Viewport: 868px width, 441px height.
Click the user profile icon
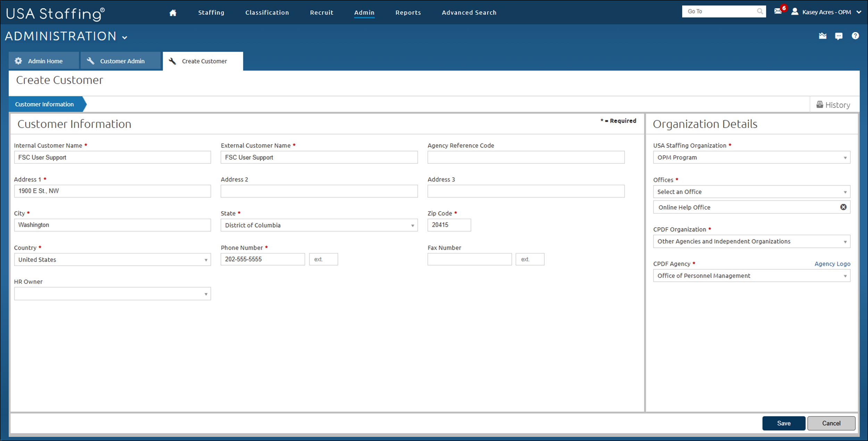pyautogui.click(x=794, y=12)
